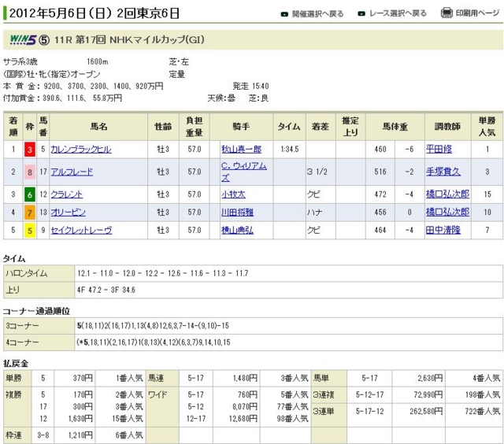Open the 印刷用ページ print page link

(x=478, y=13)
